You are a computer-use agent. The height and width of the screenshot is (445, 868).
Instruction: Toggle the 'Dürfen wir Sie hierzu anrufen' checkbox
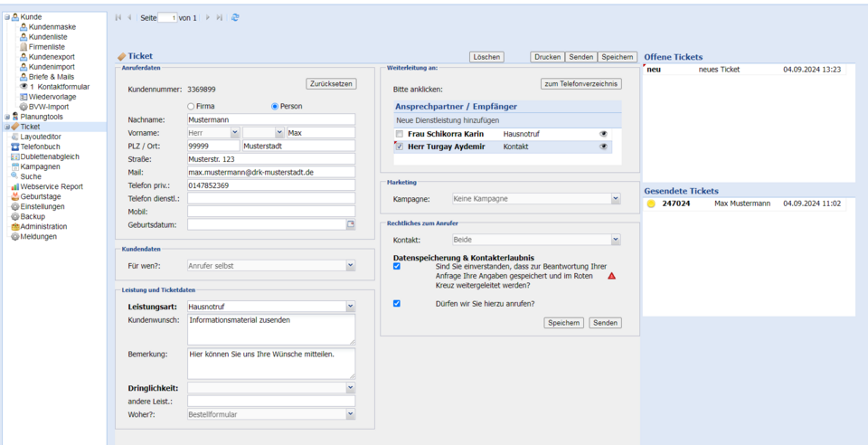pyautogui.click(x=396, y=303)
